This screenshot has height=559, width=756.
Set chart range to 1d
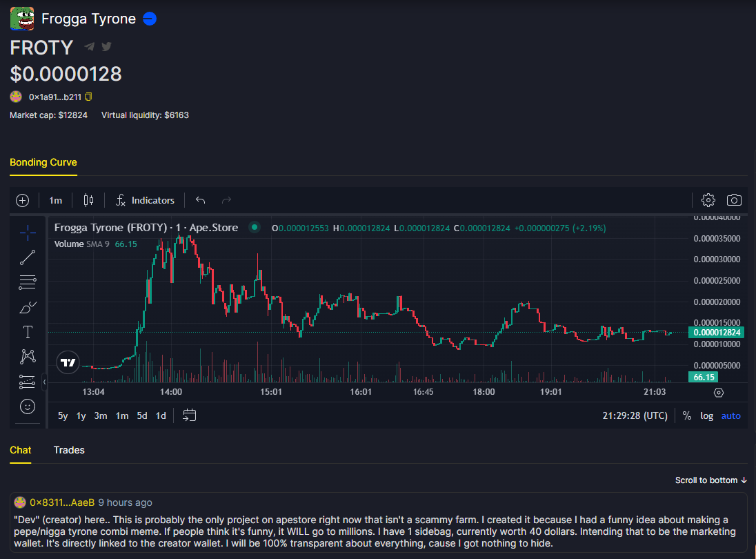point(161,415)
